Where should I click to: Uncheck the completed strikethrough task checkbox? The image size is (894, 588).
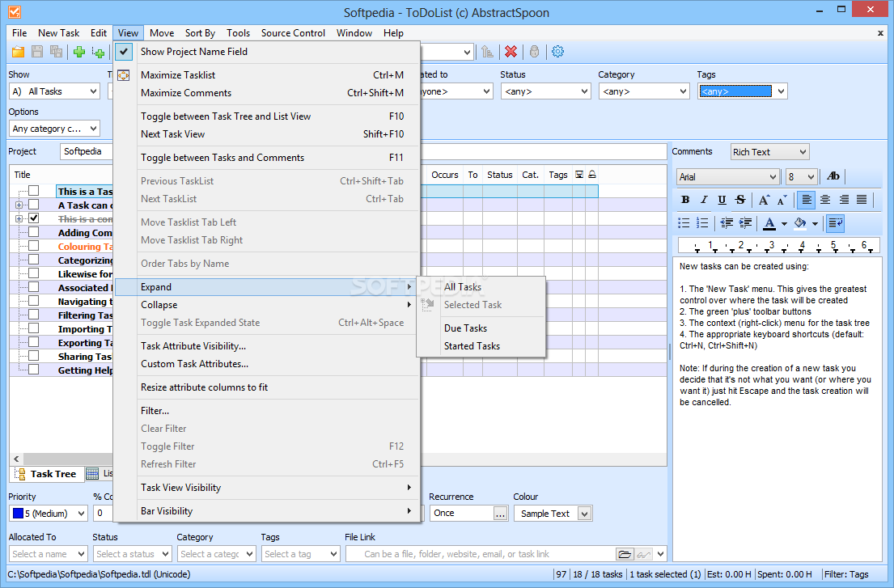pyautogui.click(x=34, y=218)
